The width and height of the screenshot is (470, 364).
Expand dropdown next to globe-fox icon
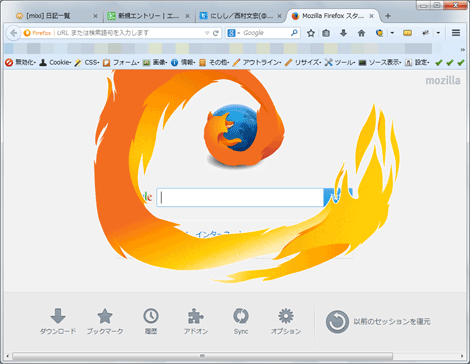point(392,33)
